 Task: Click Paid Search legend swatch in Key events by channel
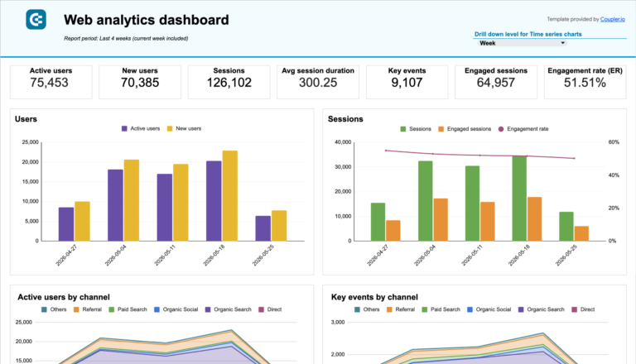[x=425, y=309]
